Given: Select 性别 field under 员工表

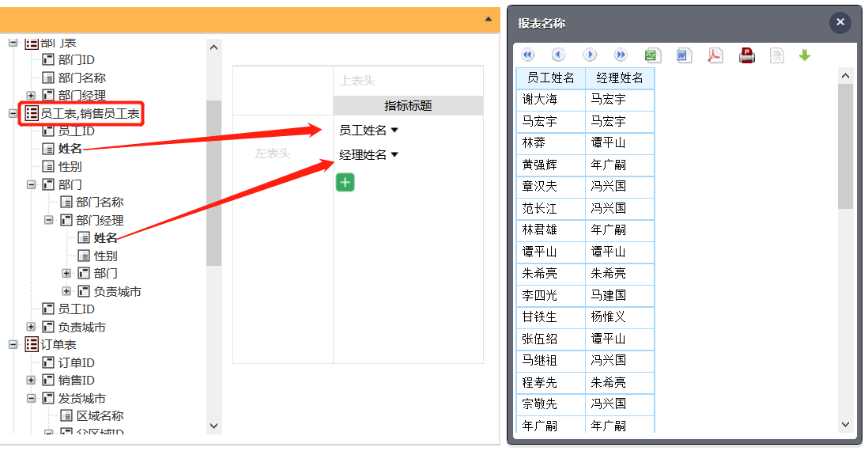Looking at the screenshot, I should (x=70, y=167).
